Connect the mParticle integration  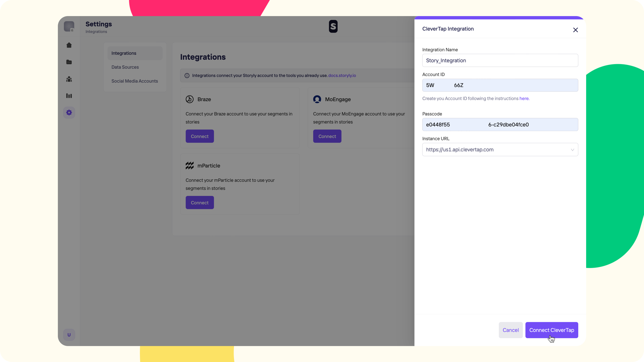click(200, 203)
